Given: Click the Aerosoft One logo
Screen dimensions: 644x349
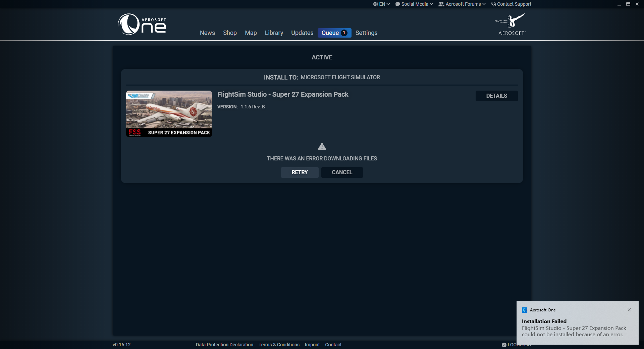Looking at the screenshot, I should point(142,24).
